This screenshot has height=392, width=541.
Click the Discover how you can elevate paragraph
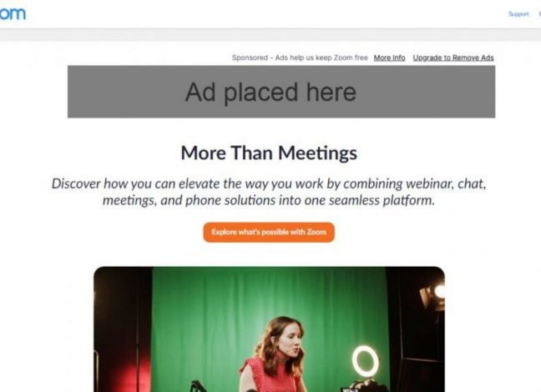[269, 192]
